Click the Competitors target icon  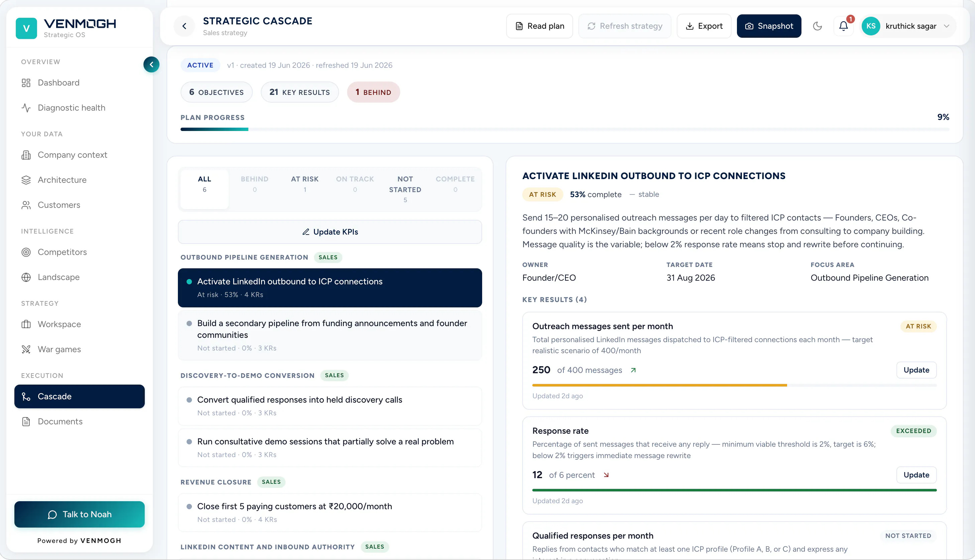26,252
